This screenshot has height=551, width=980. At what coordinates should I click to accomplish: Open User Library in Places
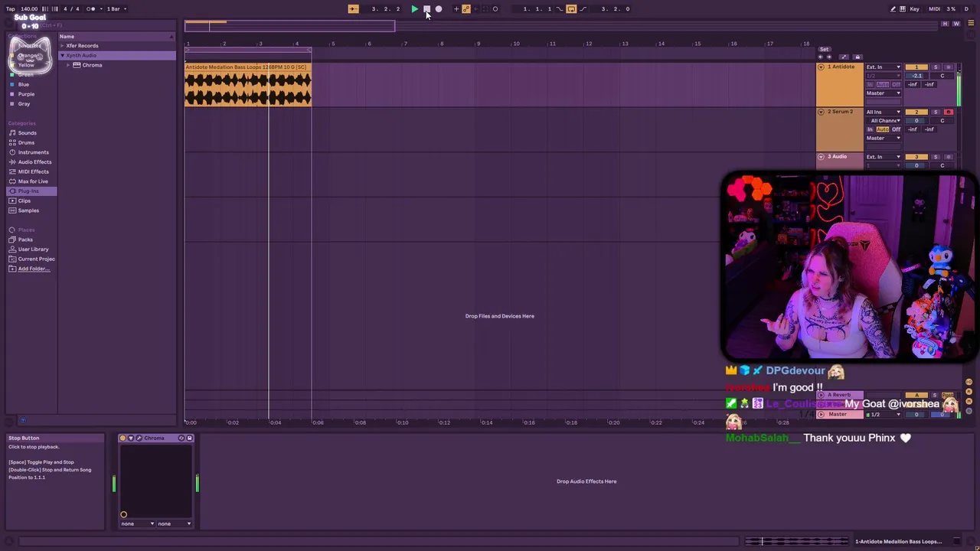[x=33, y=249]
